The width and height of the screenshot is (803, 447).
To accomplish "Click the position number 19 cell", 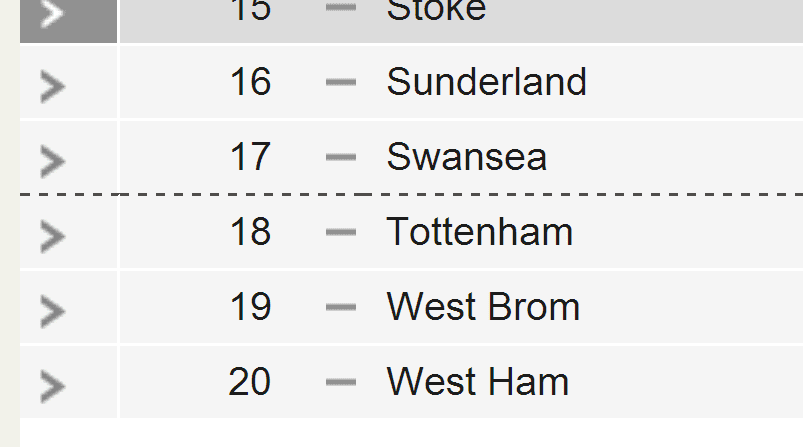I will pyautogui.click(x=250, y=307).
